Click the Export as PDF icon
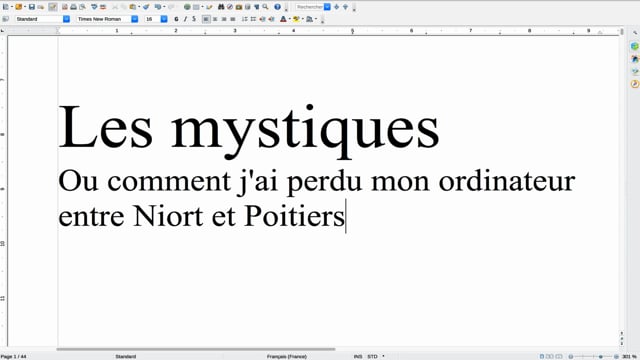 (x=64, y=7)
